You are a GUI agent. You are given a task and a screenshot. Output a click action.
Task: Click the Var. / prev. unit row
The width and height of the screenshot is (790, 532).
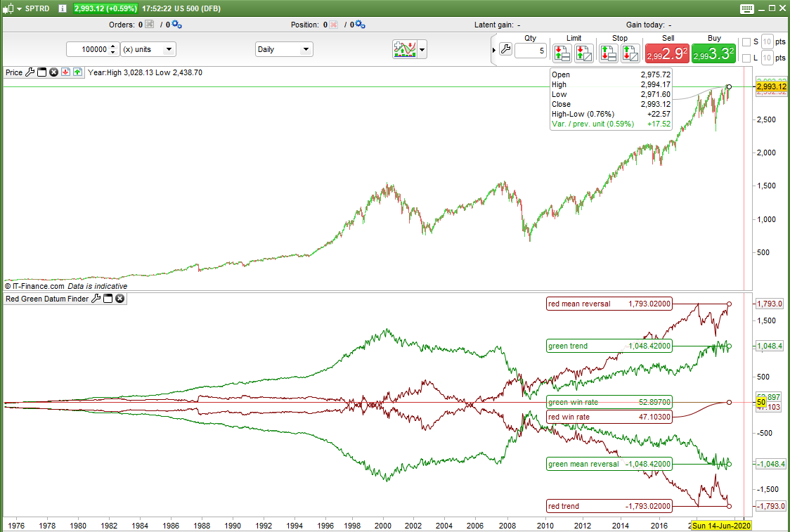click(x=611, y=124)
